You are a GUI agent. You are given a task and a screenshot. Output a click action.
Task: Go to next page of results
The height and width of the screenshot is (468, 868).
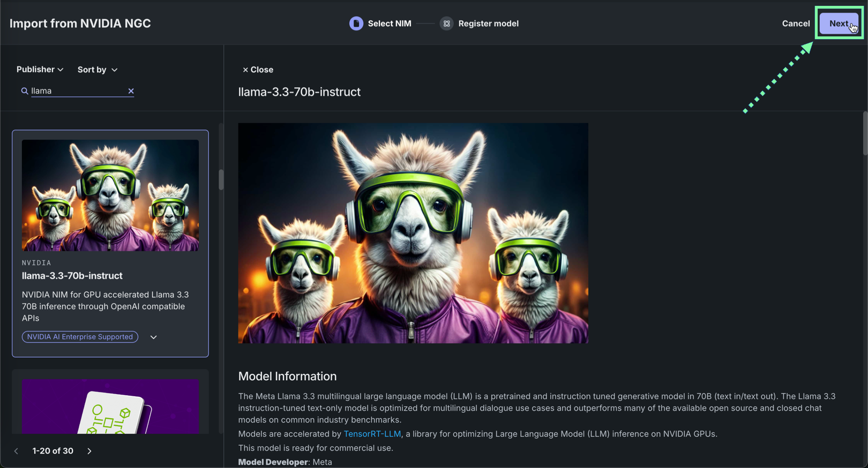[89, 451]
